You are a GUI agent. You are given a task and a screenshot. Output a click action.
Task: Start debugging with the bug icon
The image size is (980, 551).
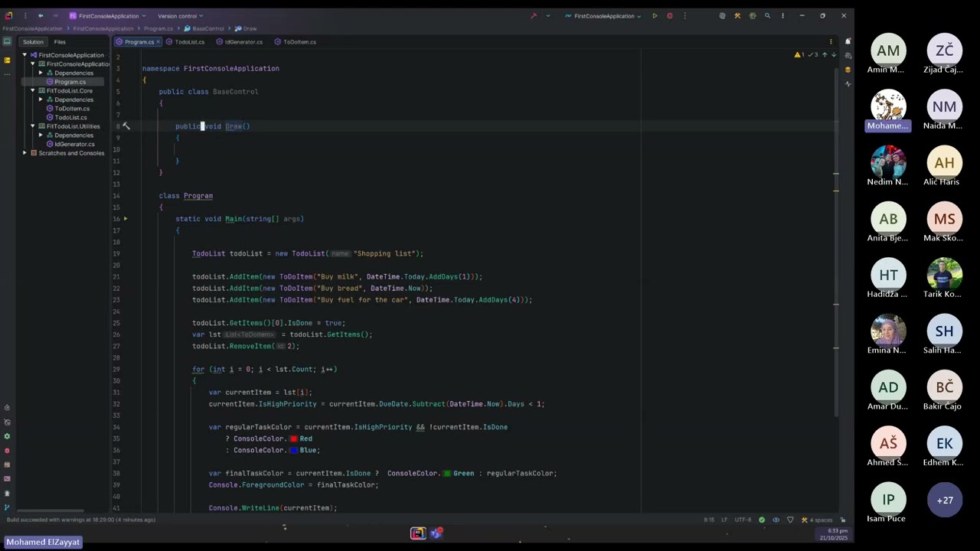670,16
